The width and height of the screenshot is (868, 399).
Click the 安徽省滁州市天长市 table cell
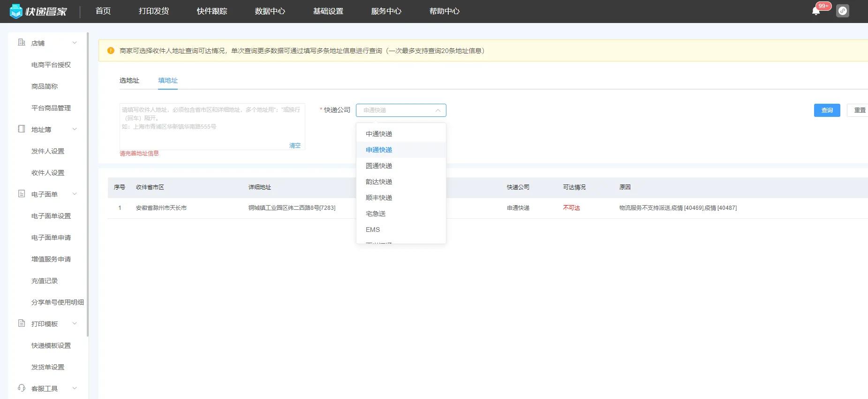[x=161, y=208]
